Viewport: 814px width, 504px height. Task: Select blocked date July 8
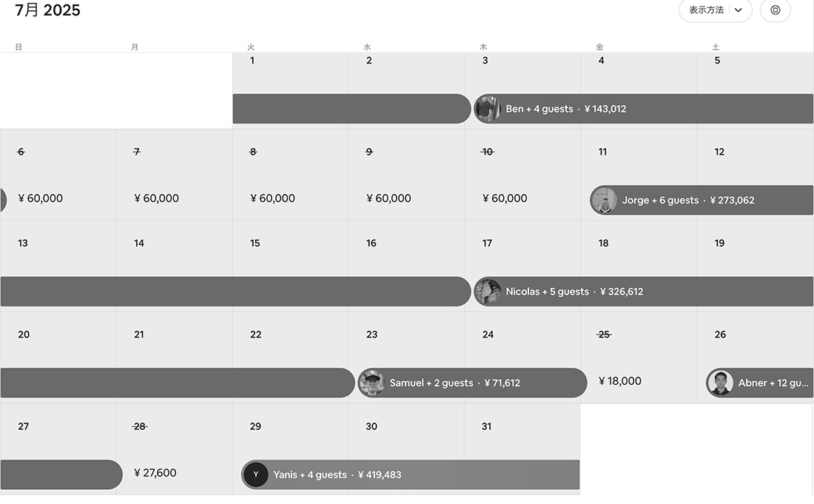[290, 175]
